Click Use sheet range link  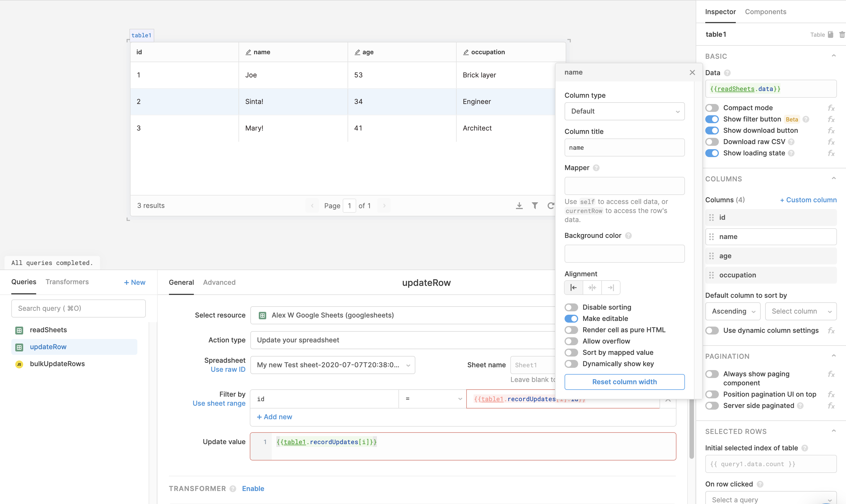pos(219,403)
